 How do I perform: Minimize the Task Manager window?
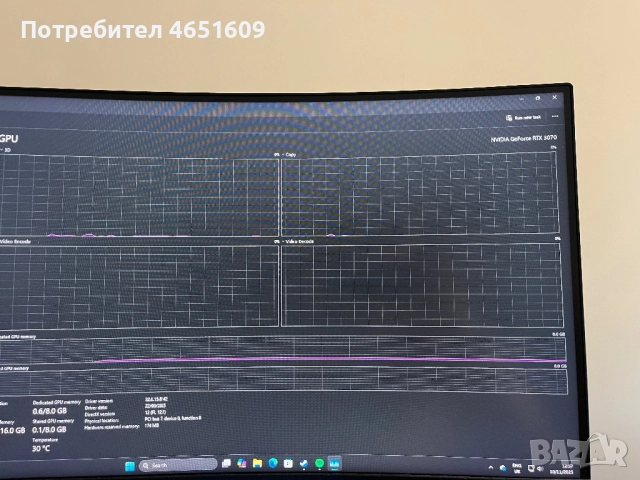(521, 99)
